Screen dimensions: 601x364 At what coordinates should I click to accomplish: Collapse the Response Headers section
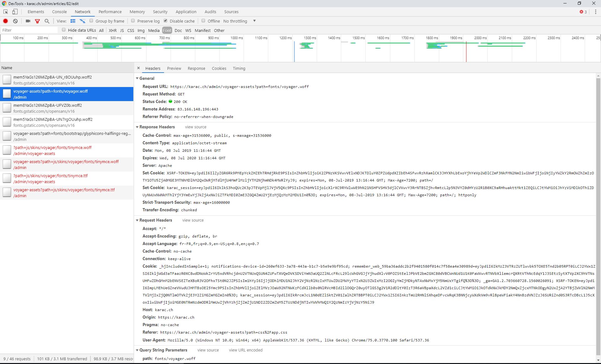[137, 127]
